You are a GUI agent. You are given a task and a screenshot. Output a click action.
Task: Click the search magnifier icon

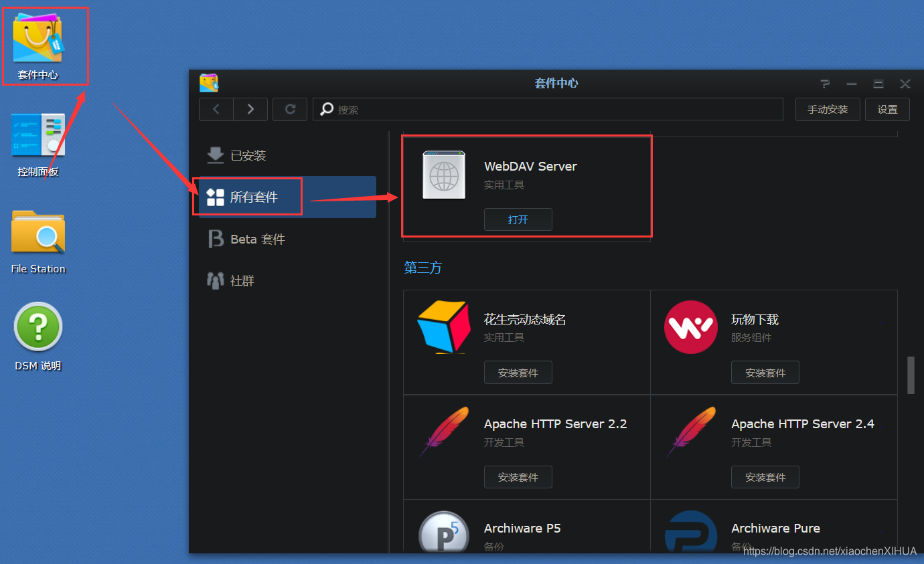click(x=327, y=108)
